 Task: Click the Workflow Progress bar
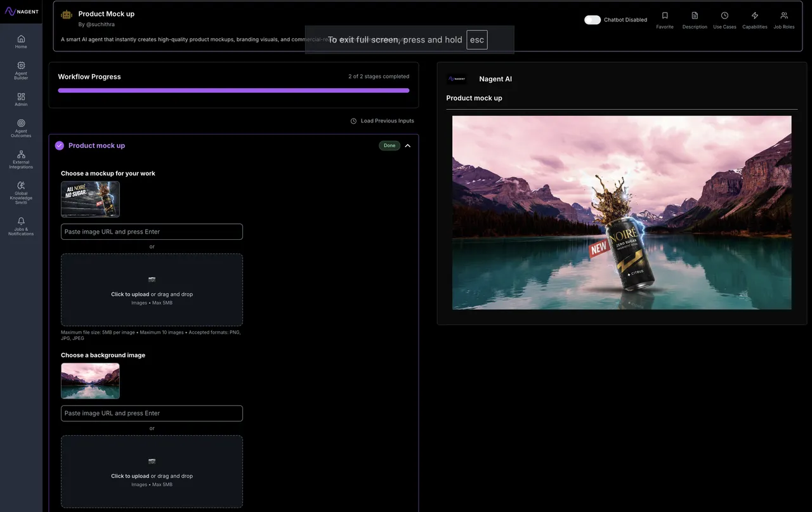[233, 91]
